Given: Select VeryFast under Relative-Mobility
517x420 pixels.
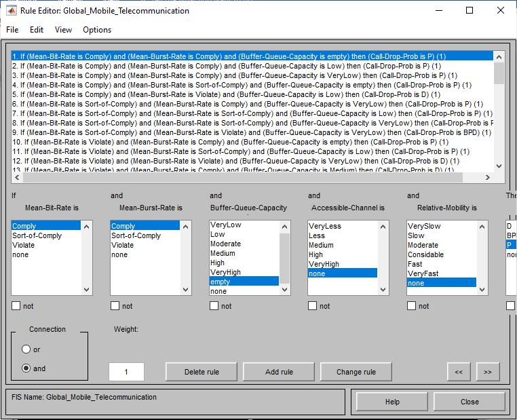Looking at the screenshot, I should (x=442, y=273).
